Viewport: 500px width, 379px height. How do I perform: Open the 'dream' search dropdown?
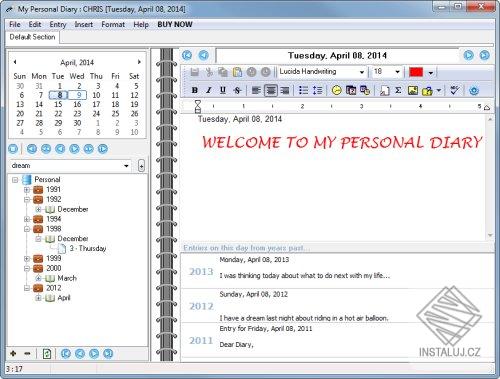tap(126, 166)
